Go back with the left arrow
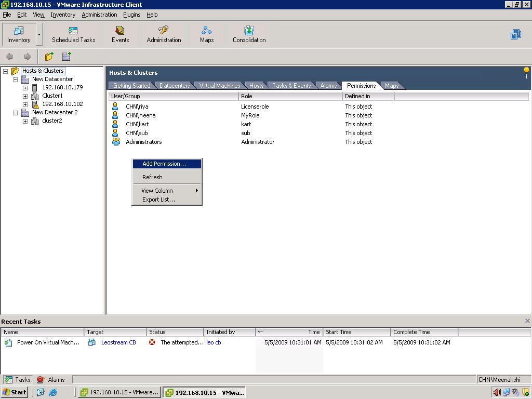 pyautogui.click(x=9, y=57)
